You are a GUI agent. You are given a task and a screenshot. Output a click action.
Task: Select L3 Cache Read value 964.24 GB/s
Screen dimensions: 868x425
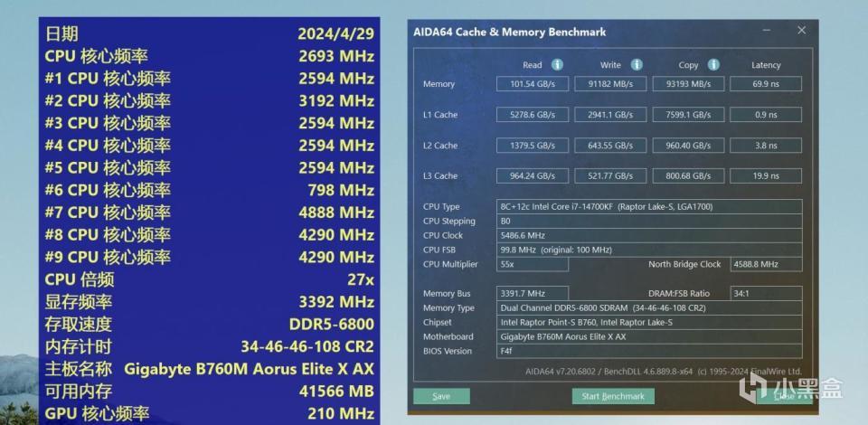click(x=532, y=176)
